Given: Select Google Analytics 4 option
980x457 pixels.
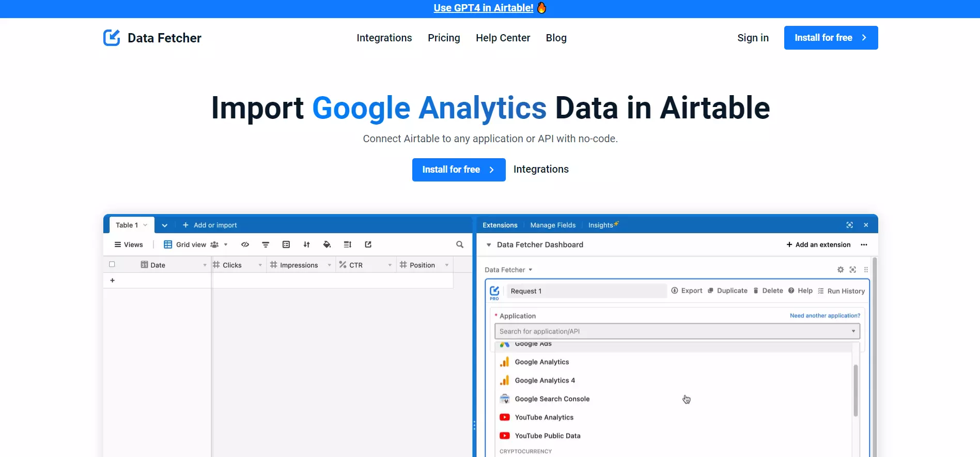Looking at the screenshot, I should (x=674, y=380).
